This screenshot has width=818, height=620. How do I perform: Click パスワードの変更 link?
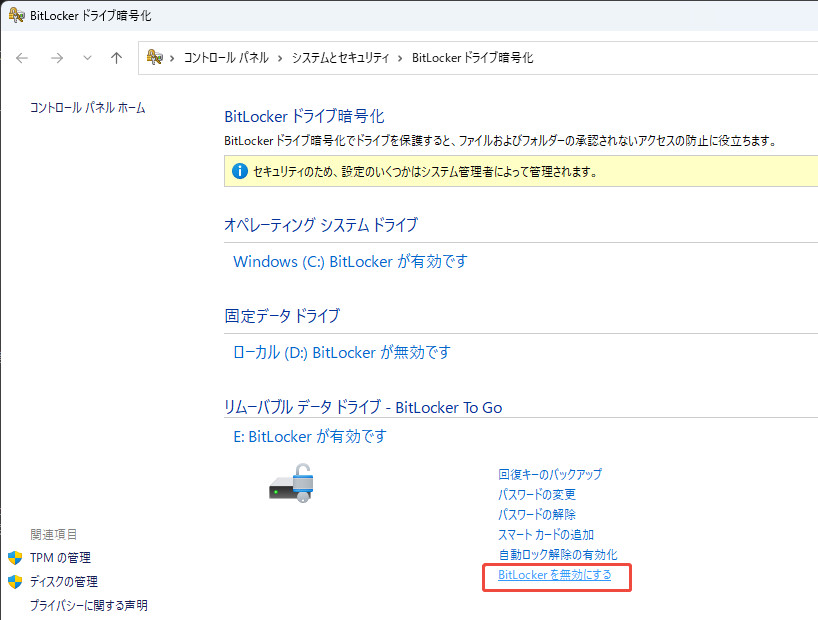coord(537,494)
